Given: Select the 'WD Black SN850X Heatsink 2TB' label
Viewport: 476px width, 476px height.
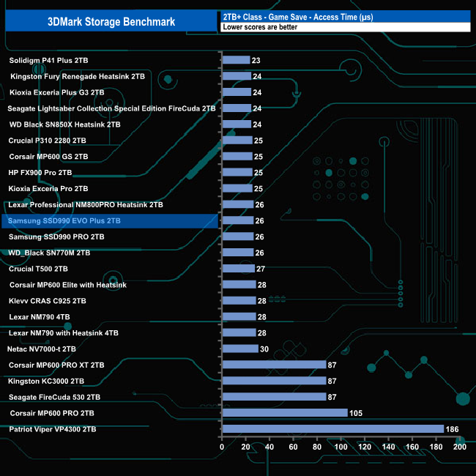Looking at the screenshot, I should pyautogui.click(x=65, y=124).
